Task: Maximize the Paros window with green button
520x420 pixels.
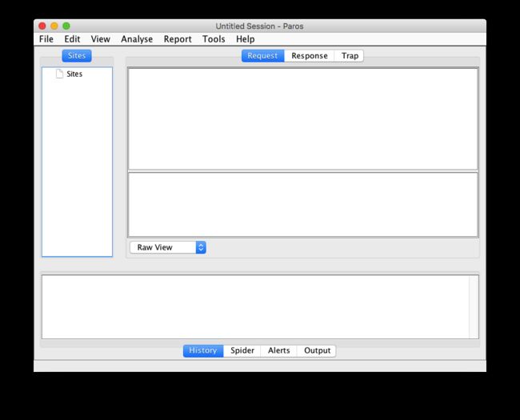Action: click(66, 26)
